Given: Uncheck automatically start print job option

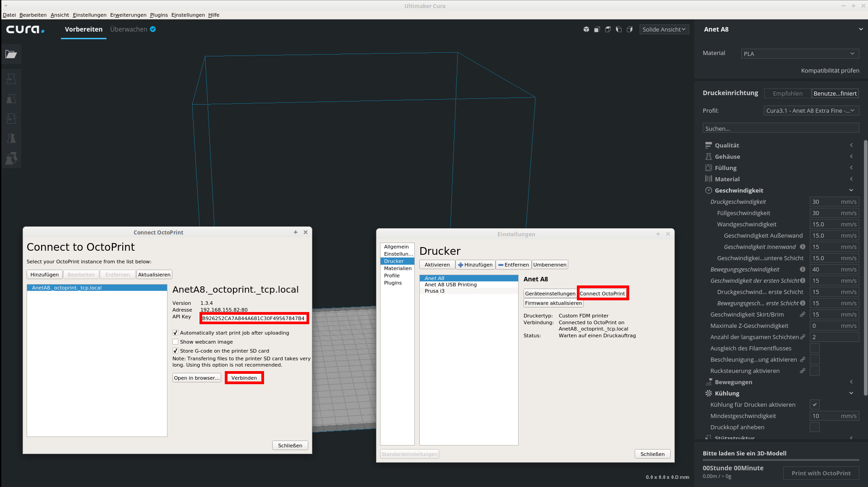Looking at the screenshot, I should click(176, 333).
